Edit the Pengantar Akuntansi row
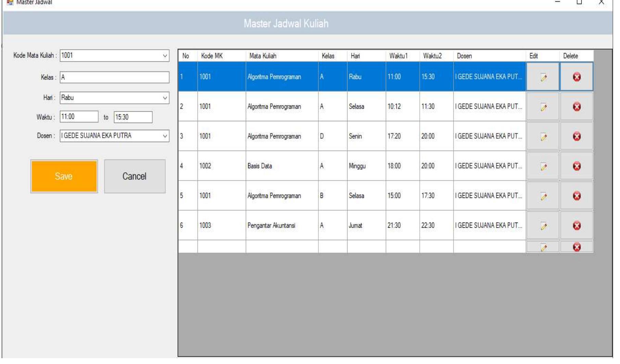This screenshot has width=620, height=364. (x=543, y=226)
